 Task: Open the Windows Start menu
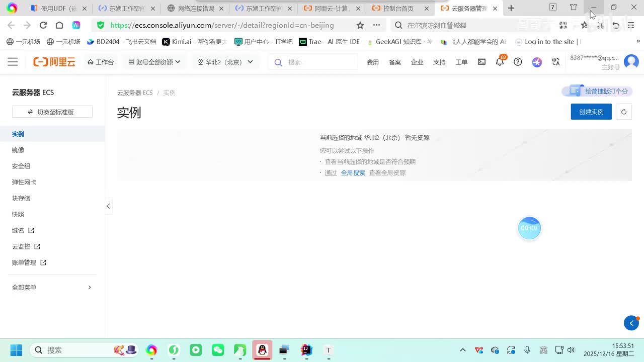(16, 350)
